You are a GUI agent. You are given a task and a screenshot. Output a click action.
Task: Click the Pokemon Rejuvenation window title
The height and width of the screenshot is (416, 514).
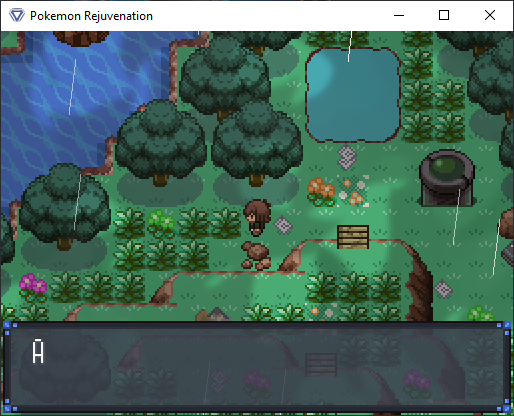point(91,16)
